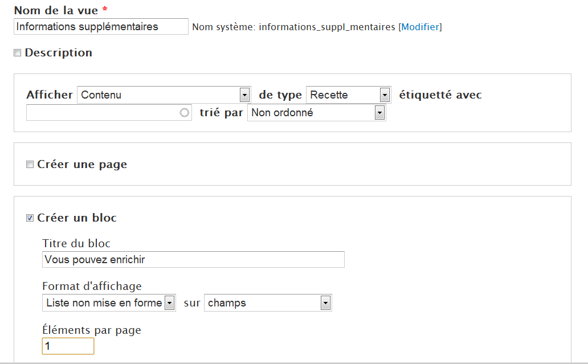
Task: Open the 'Liste non mise en forme' dropdown
Action: point(108,303)
